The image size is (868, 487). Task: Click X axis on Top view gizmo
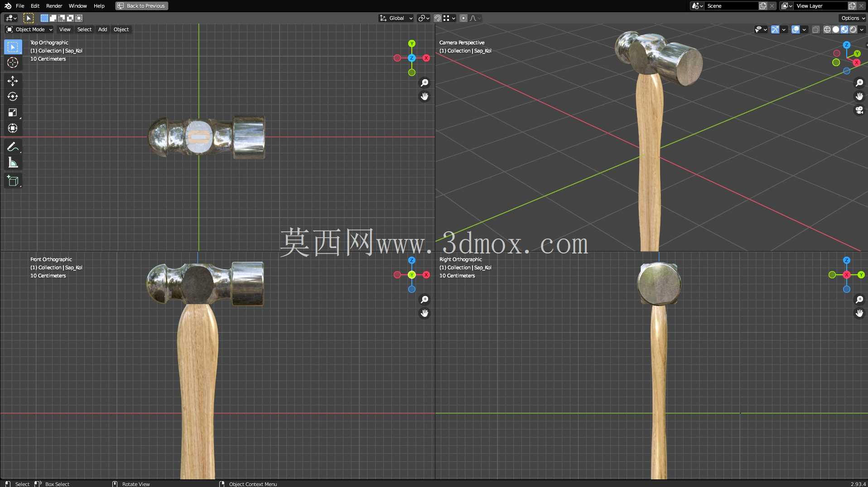pos(426,58)
